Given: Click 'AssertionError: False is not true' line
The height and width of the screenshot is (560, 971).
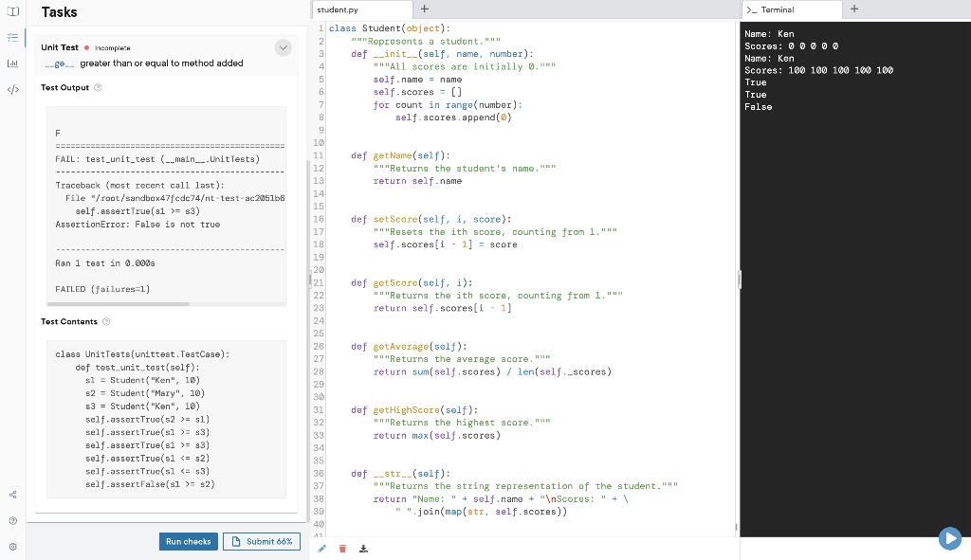Looking at the screenshot, I should coord(137,225).
